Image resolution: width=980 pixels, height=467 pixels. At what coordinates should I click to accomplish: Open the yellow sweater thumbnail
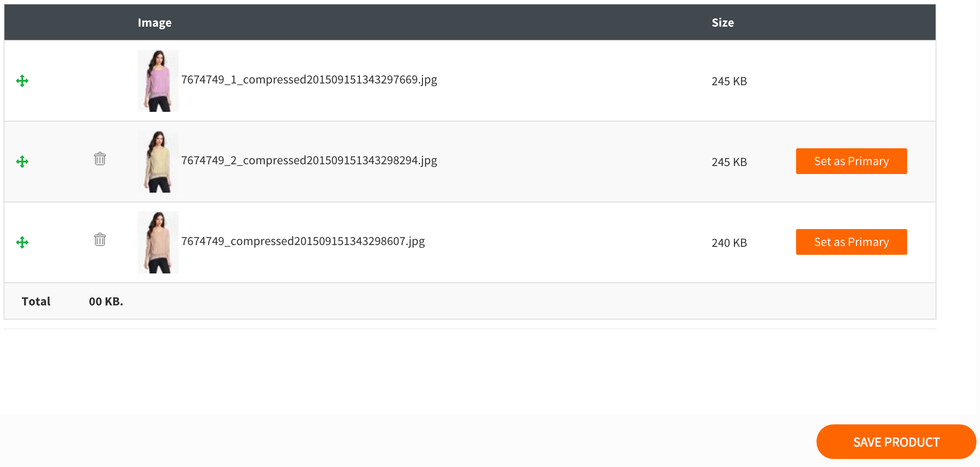click(x=158, y=162)
